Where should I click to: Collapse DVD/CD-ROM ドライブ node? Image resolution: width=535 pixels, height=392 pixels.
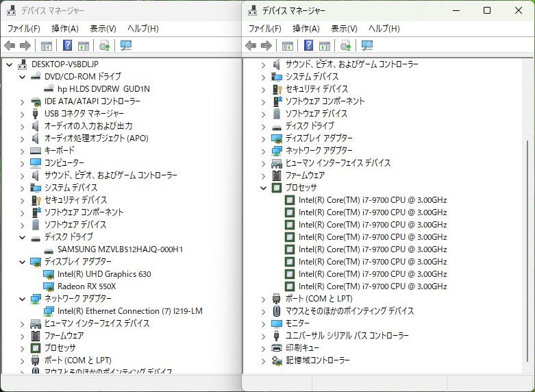22,77
